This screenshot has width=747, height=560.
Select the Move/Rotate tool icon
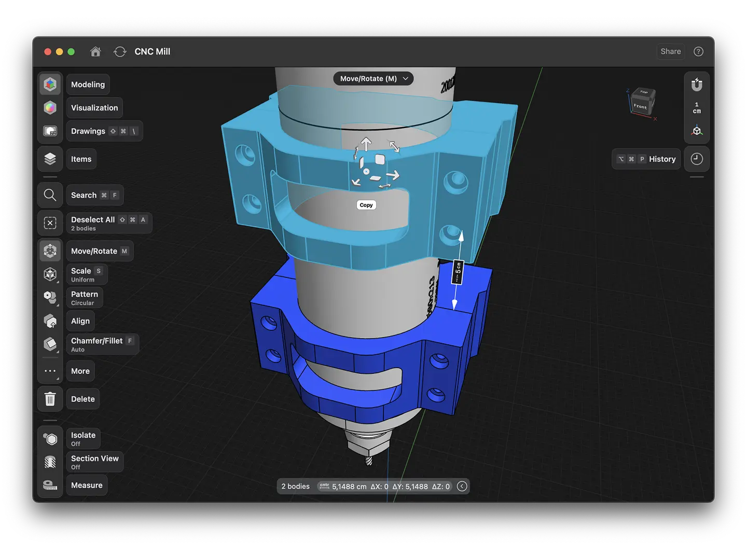point(50,251)
